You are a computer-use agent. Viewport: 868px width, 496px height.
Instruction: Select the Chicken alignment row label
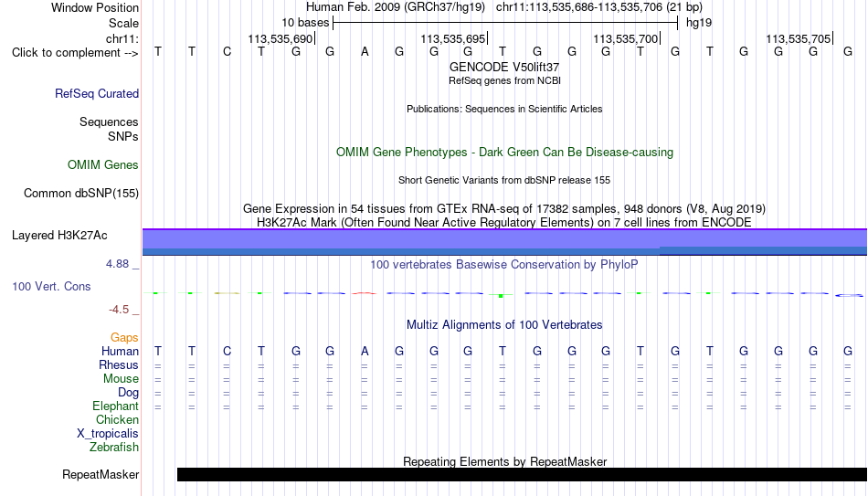pyautogui.click(x=117, y=420)
